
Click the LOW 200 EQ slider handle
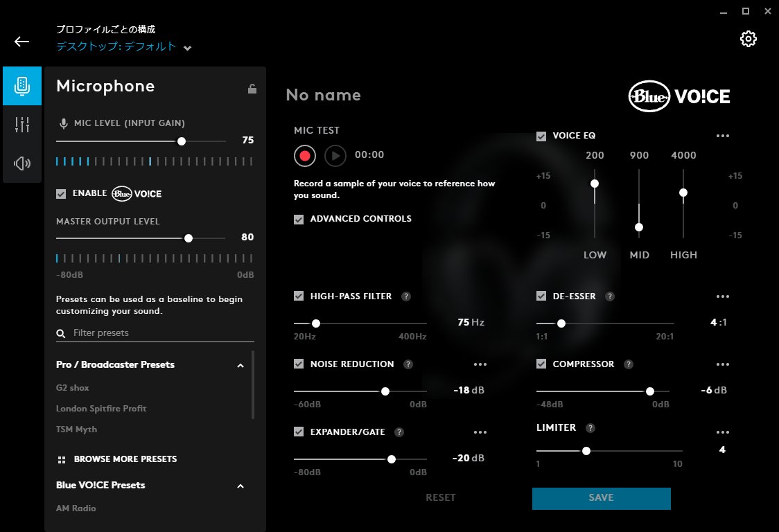(595, 184)
